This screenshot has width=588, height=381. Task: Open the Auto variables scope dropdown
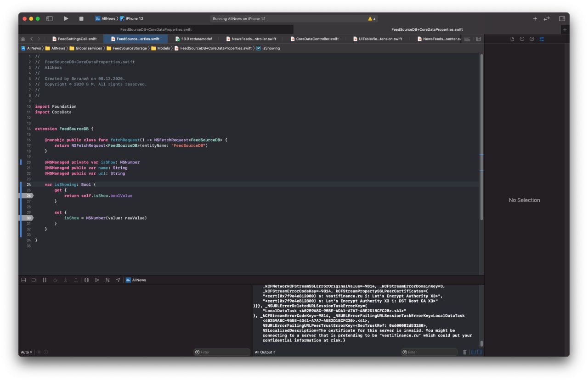pos(26,352)
